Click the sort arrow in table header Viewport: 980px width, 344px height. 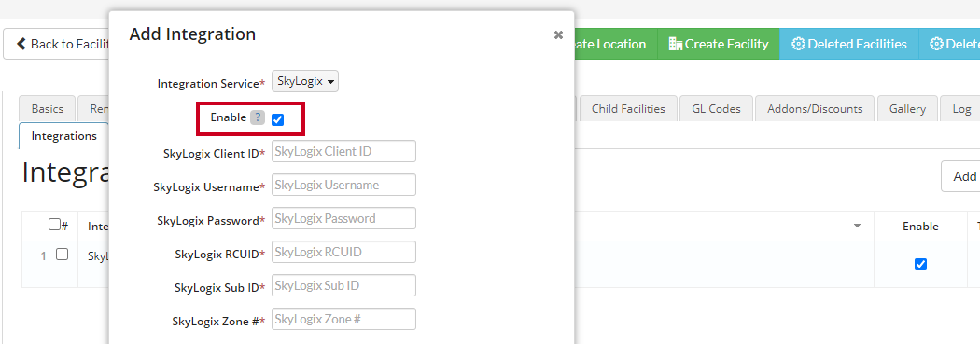tap(858, 226)
